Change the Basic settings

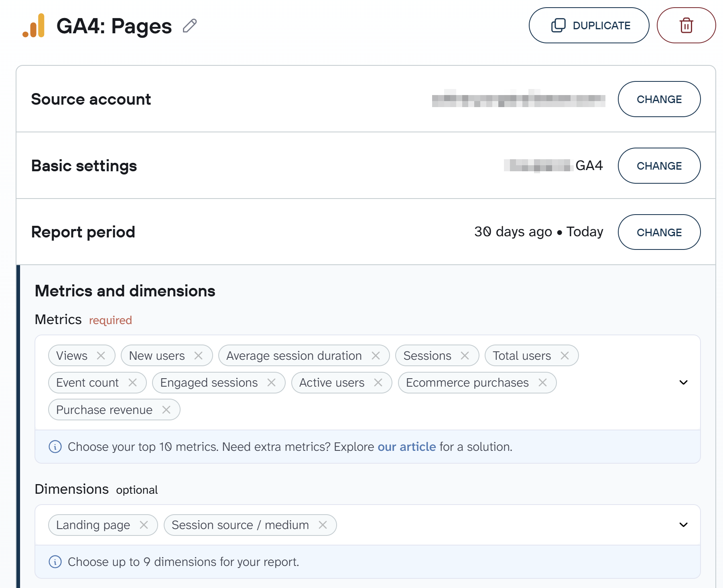tap(659, 166)
